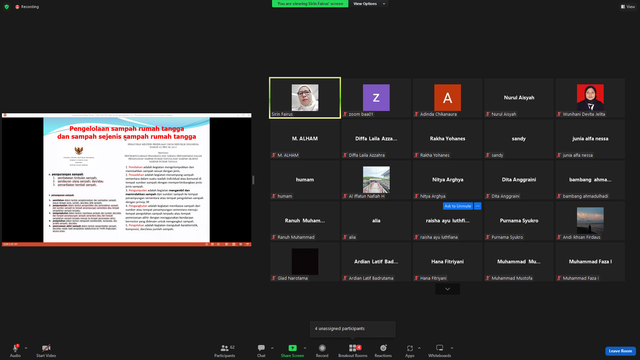Screen dimensions: 640x360
Task: Select the Hana Fitriyani tile
Action: [x=447, y=262]
